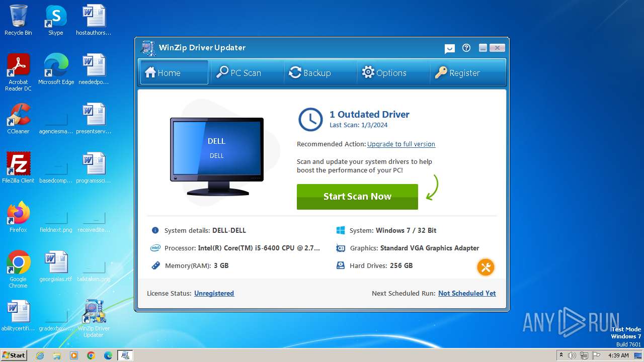Open the Home tab

coord(174,73)
